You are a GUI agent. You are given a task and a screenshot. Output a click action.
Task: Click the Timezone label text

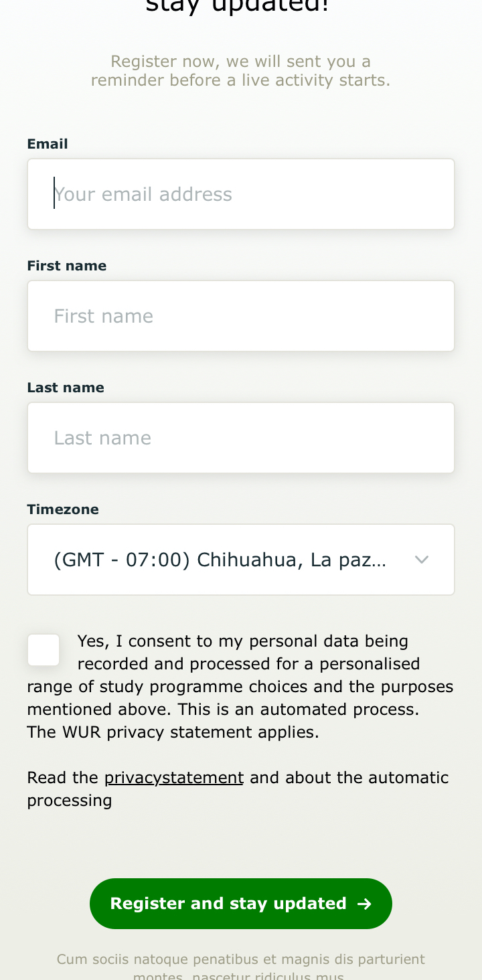point(63,509)
